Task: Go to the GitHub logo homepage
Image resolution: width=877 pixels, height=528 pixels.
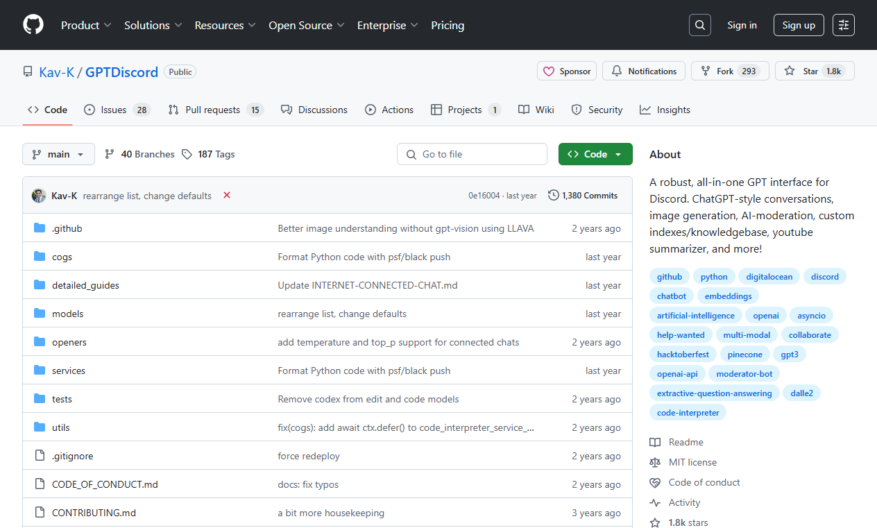Action: (33, 25)
